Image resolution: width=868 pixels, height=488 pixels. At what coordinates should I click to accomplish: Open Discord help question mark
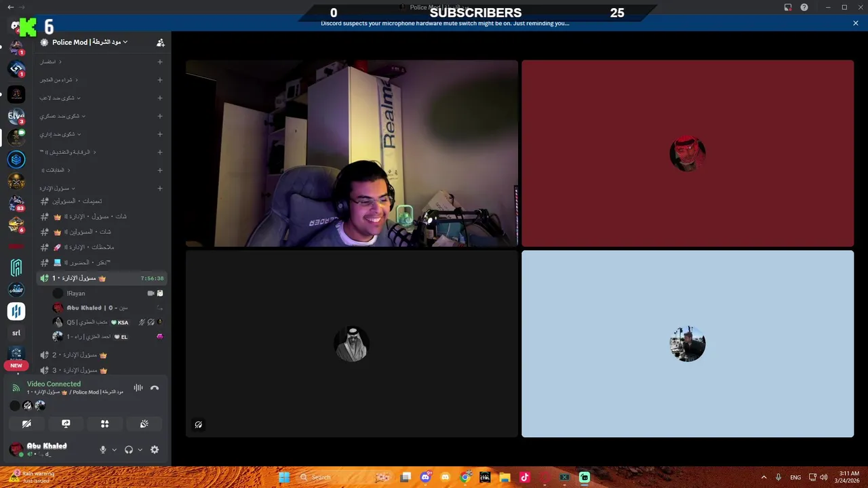804,7
